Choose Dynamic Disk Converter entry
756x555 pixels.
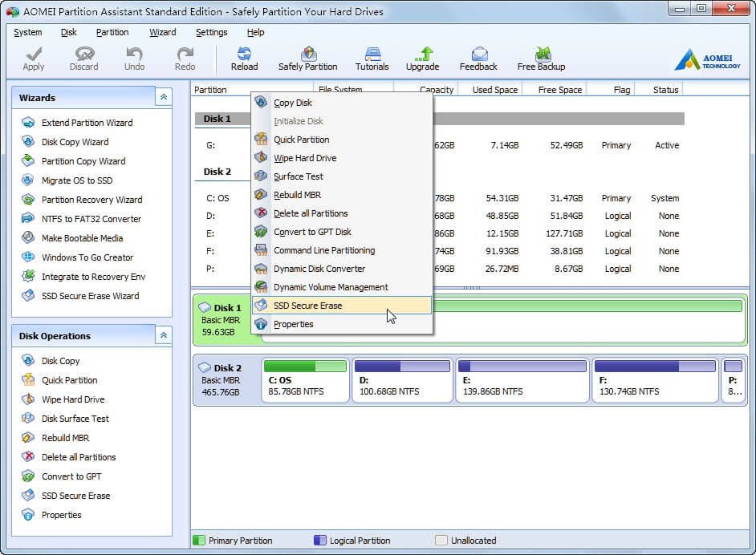(x=342, y=269)
